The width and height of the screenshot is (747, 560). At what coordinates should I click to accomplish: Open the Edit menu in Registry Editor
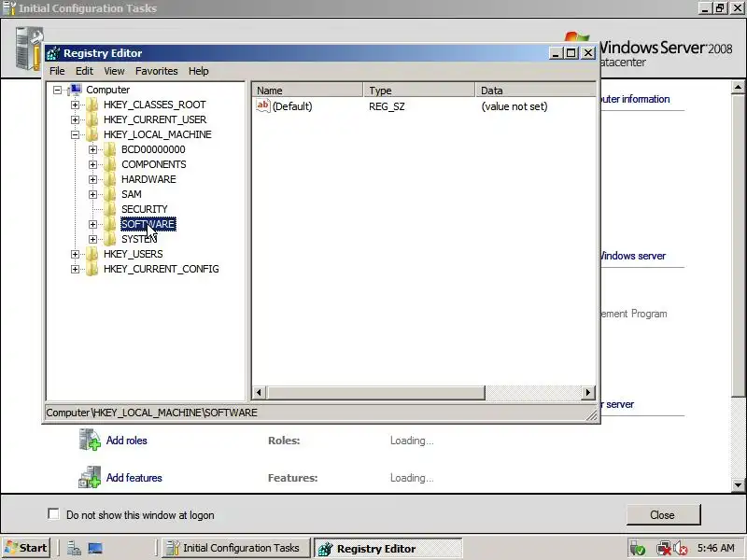84,71
